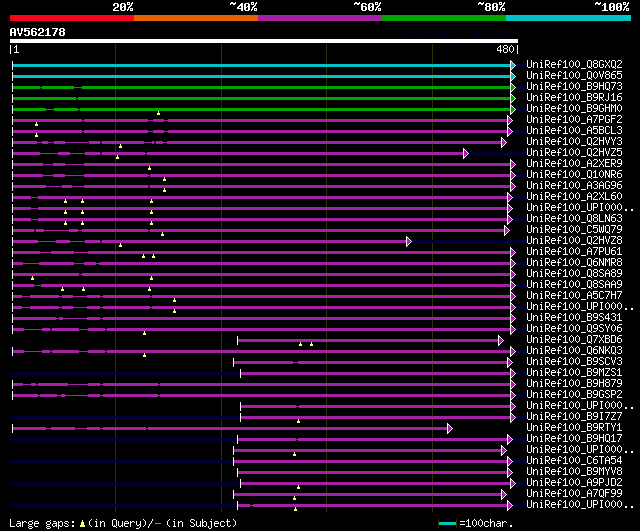Click the white AV562178 query length bar
The height and width of the screenshot is (531, 640).
point(264,41)
